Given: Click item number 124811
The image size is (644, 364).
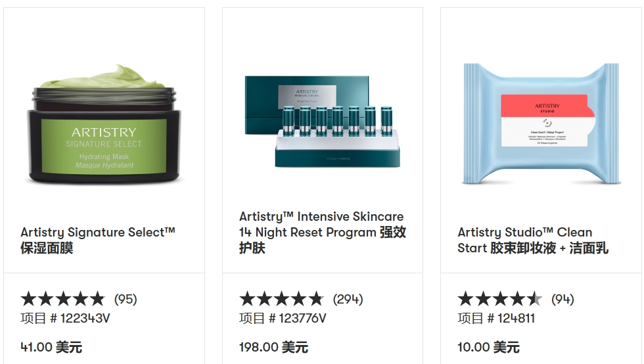Looking at the screenshot, I should point(496,319).
